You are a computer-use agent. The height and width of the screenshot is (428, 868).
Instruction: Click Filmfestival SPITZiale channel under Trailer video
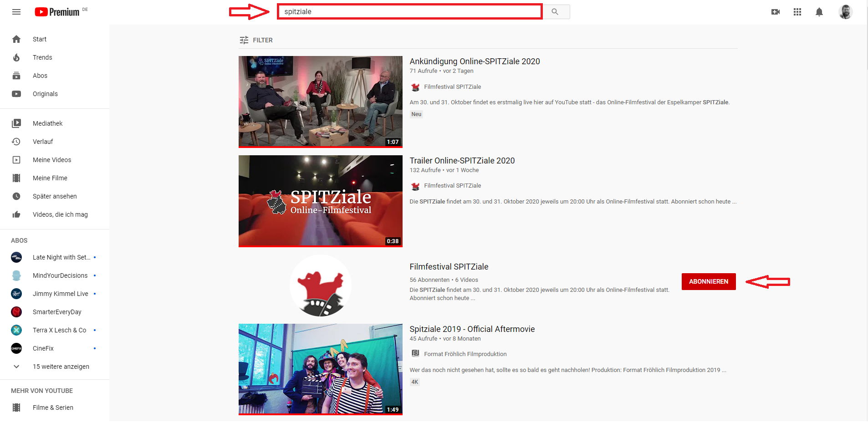(x=453, y=185)
